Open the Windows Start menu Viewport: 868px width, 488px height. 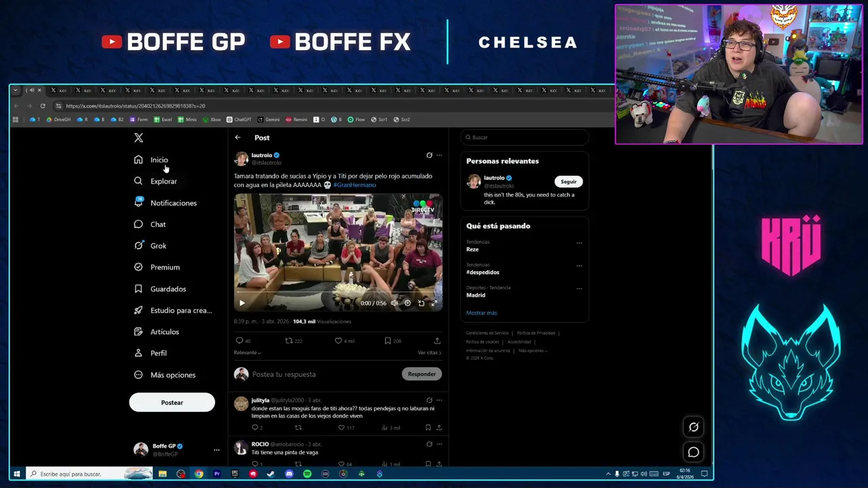click(17, 474)
